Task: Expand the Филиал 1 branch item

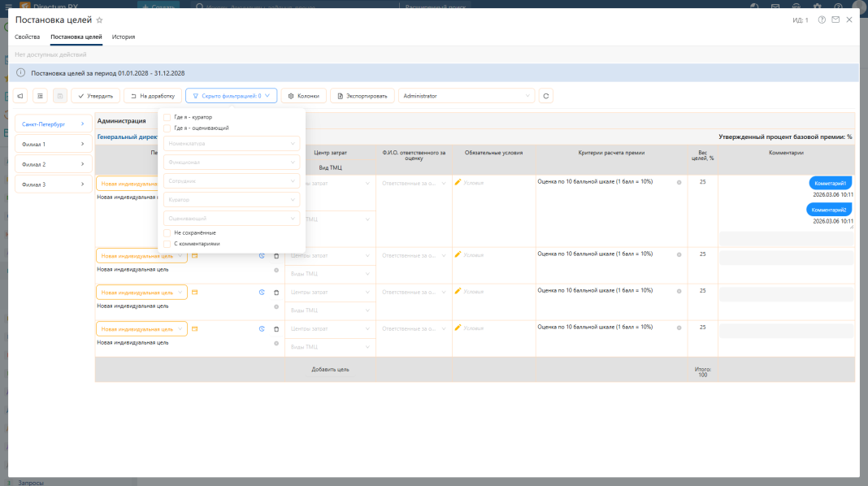Action: click(53, 144)
